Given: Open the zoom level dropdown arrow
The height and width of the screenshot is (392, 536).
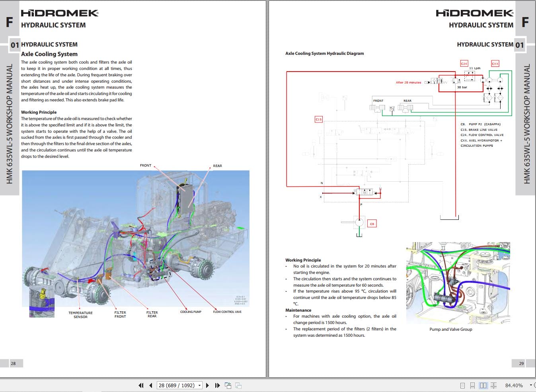Looking at the screenshot, I should point(531,385).
